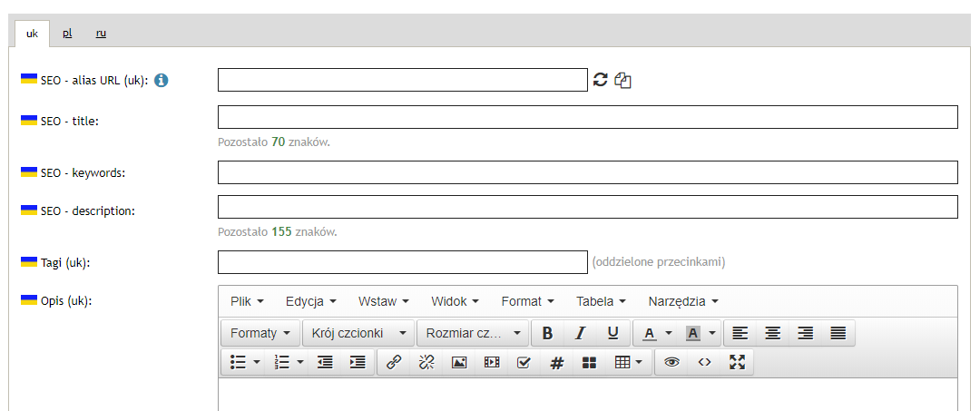
Task: Open the source code view
Action: click(704, 362)
